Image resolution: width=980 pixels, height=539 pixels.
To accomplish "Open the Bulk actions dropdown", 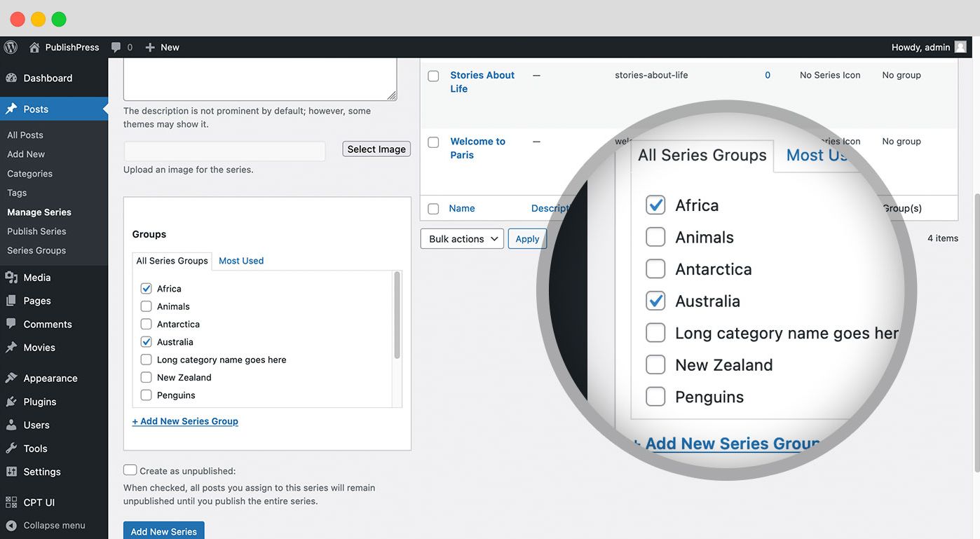I will point(461,238).
